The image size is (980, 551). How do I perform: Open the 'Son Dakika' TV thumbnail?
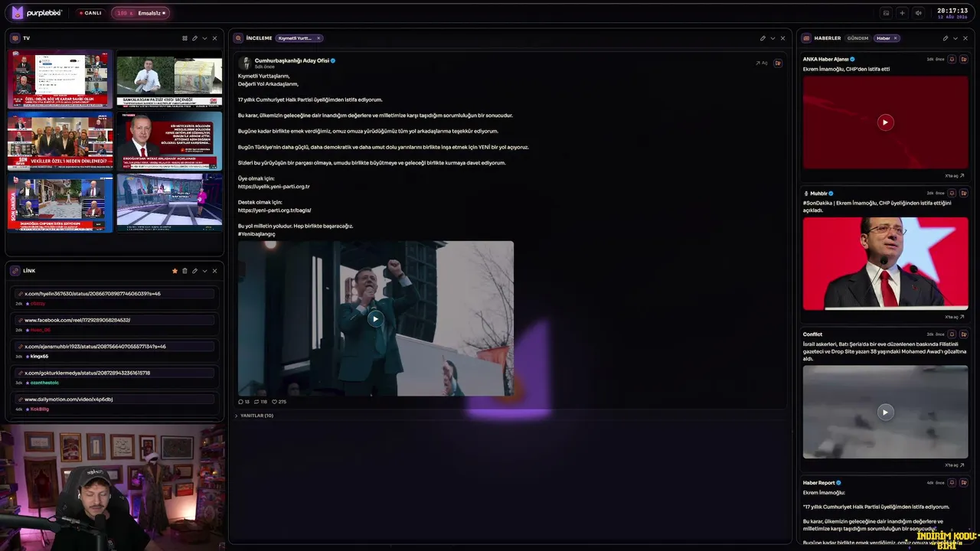pos(60,203)
